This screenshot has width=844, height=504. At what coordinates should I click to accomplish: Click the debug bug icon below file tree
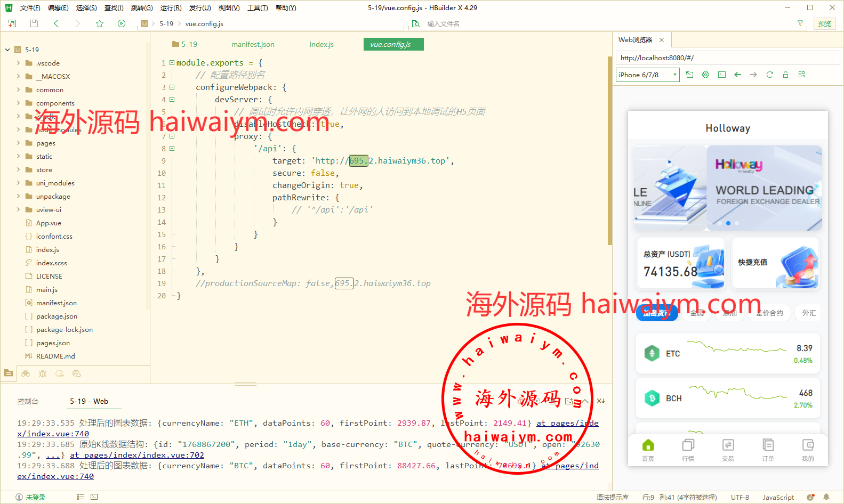click(43, 373)
